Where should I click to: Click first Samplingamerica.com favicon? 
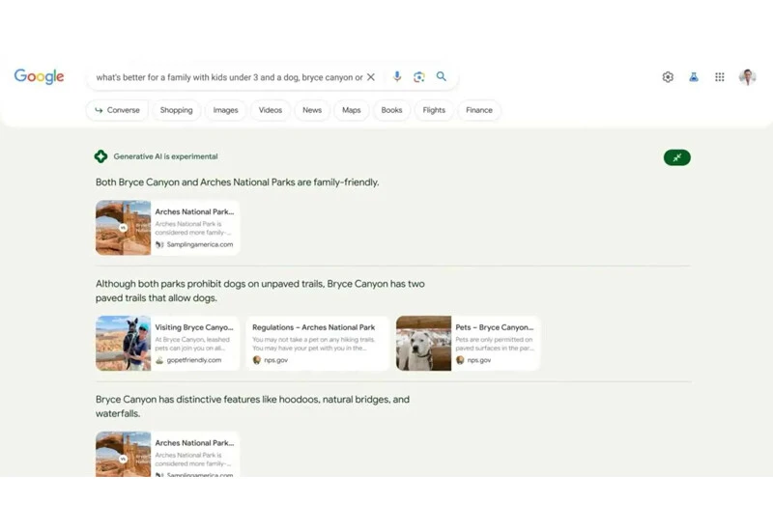159,244
